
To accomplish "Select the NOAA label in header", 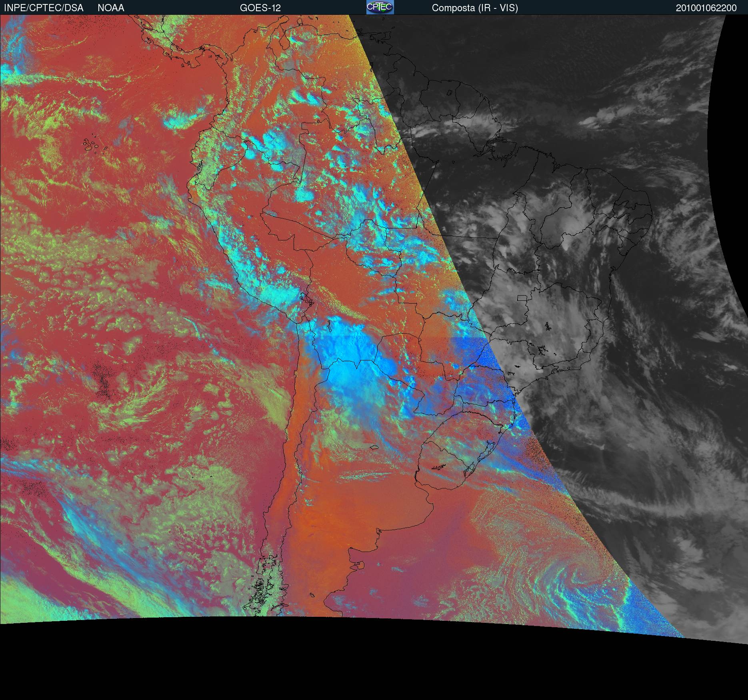I will [x=111, y=8].
